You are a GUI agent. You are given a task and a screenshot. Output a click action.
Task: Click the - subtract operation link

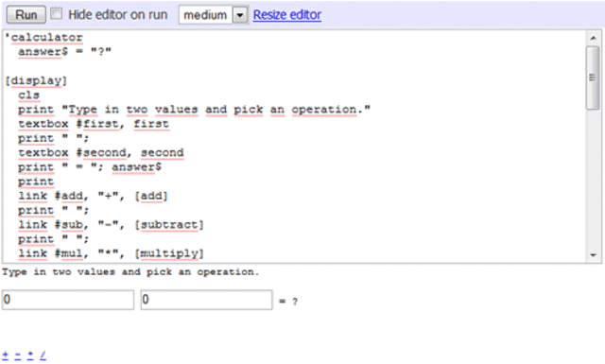click(x=18, y=355)
